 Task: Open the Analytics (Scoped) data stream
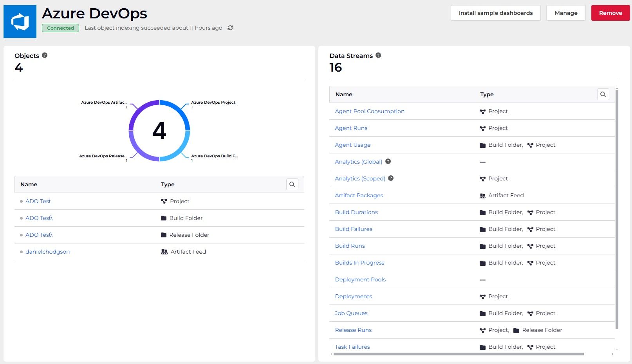[x=360, y=178]
